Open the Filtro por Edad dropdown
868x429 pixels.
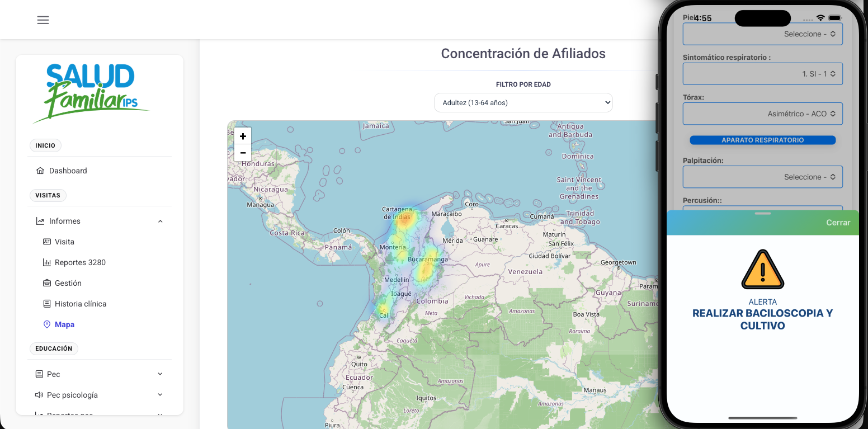click(x=523, y=102)
